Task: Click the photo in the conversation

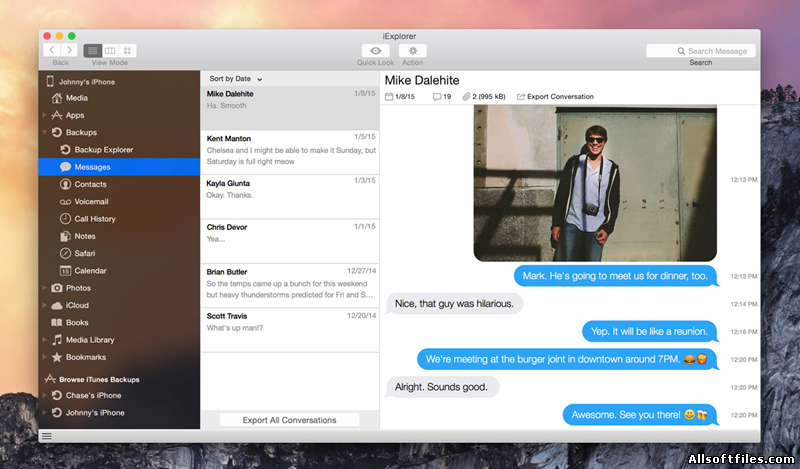Action: (595, 183)
